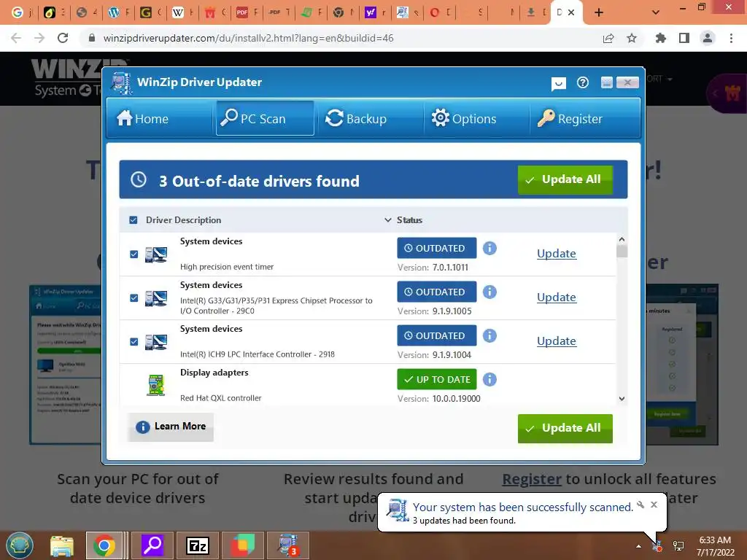Click the Register link on the web page
This screenshot has width=747, height=560.
[x=532, y=479]
